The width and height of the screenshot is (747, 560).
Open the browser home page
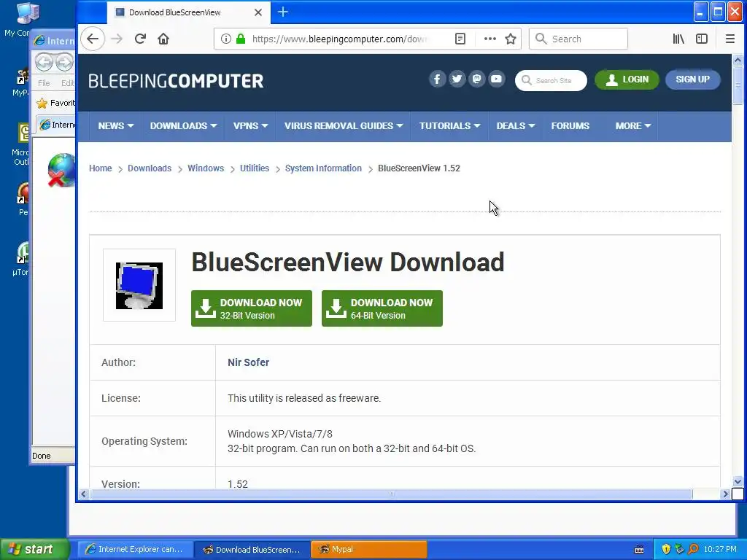point(163,39)
